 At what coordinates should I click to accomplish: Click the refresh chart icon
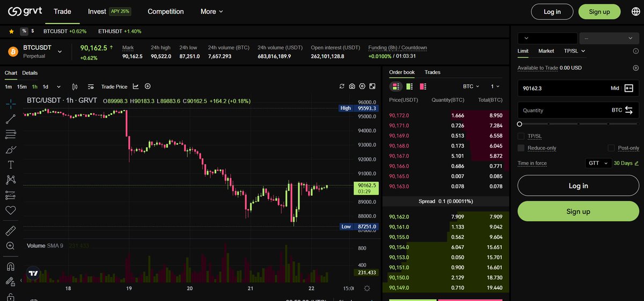pyautogui.click(x=342, y=86)
